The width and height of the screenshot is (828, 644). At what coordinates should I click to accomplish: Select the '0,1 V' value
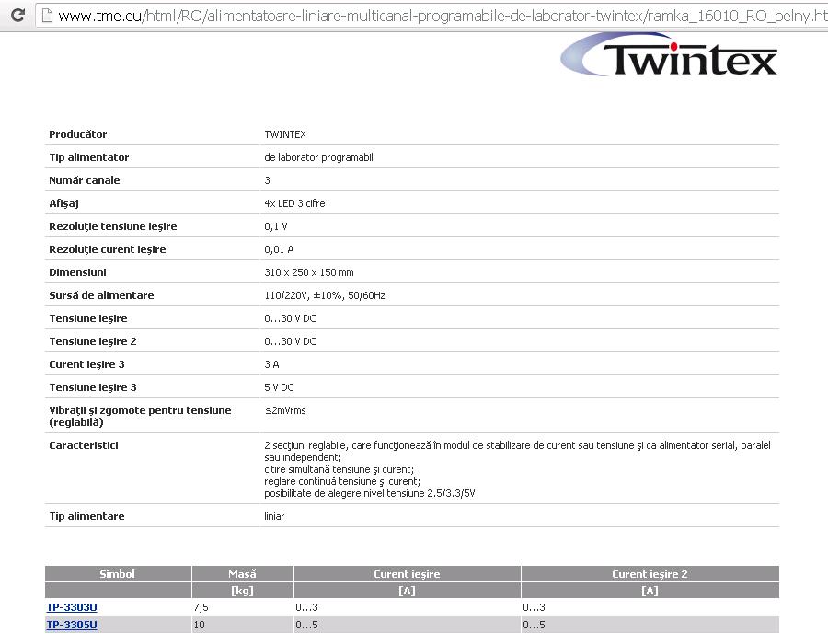[276, 226]
